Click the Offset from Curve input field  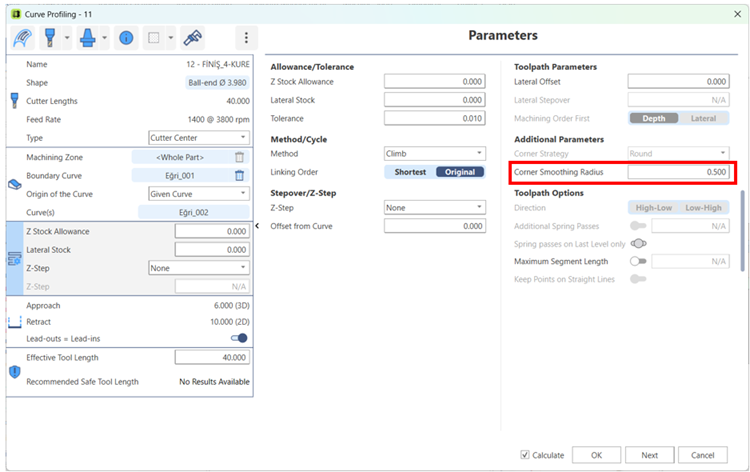435,226
